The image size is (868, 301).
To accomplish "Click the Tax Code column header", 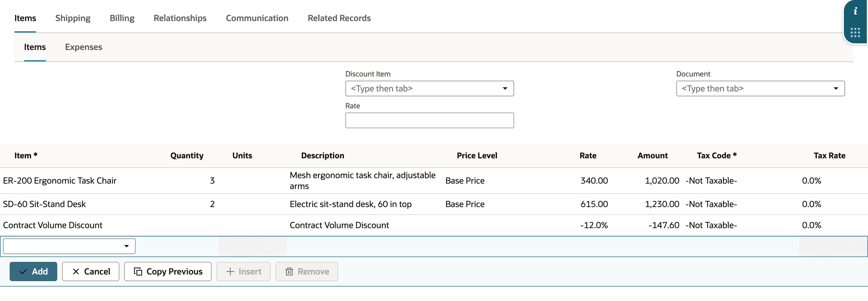I will [717, 156].
